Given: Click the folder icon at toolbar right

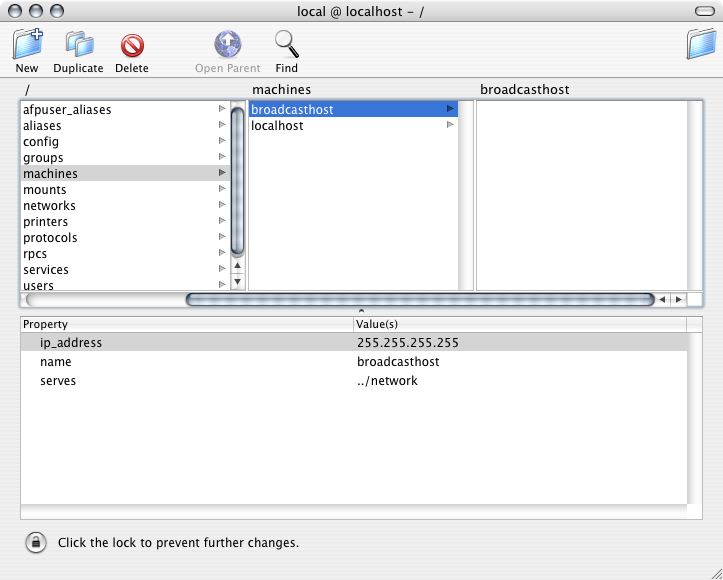Looking at the screenshot, I should [x=700, y=45].
